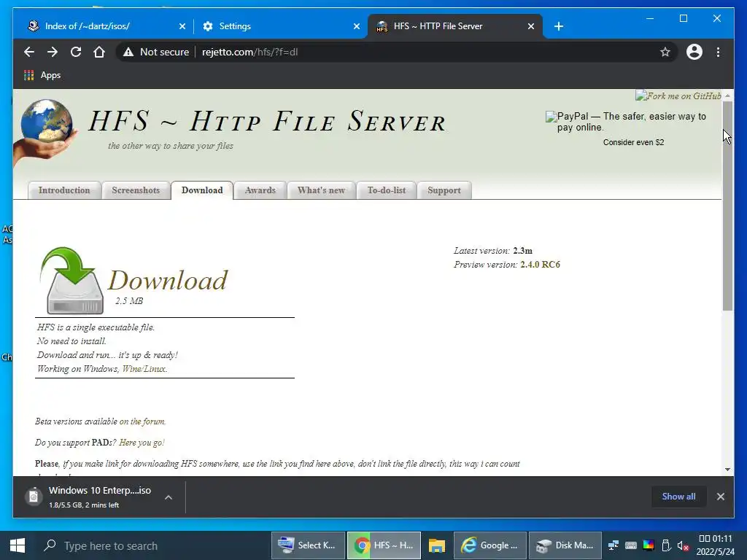Image resolution: width=747 pixels, height=560 pixels.
Task: Go back using the browser back arrow
Action: click(x=29, y=52)
